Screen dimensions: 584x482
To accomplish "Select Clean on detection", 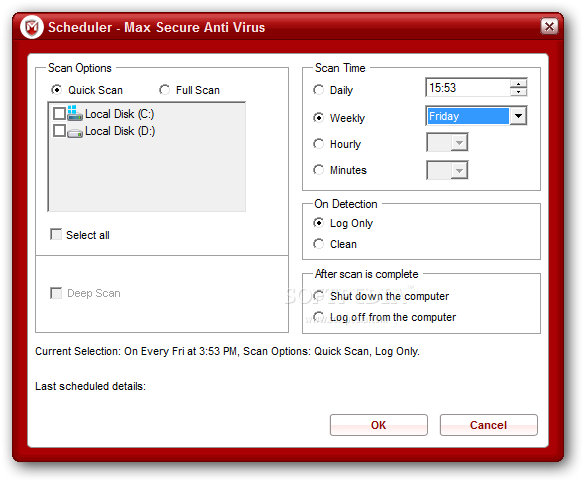I will [x=318, y=244].
